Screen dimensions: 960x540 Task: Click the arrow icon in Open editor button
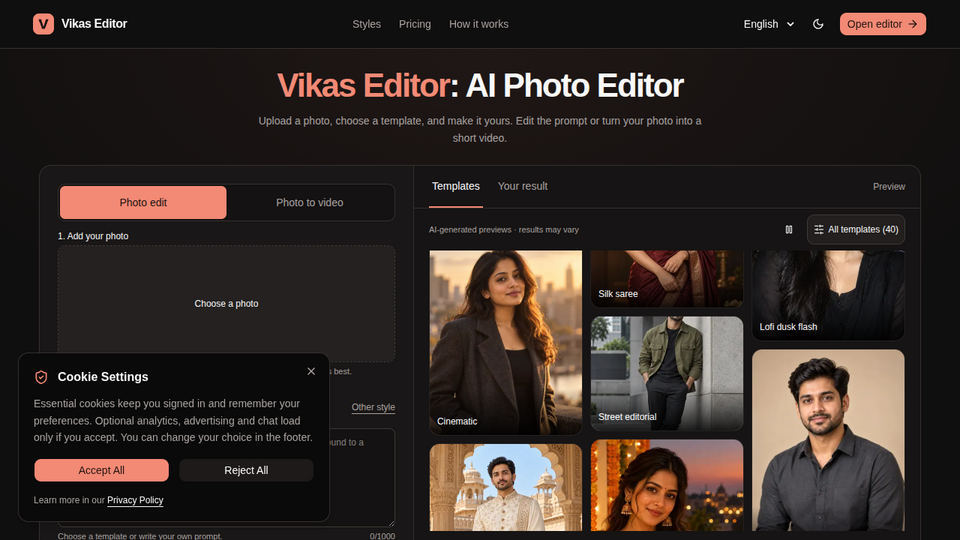(x=913, y=24)
